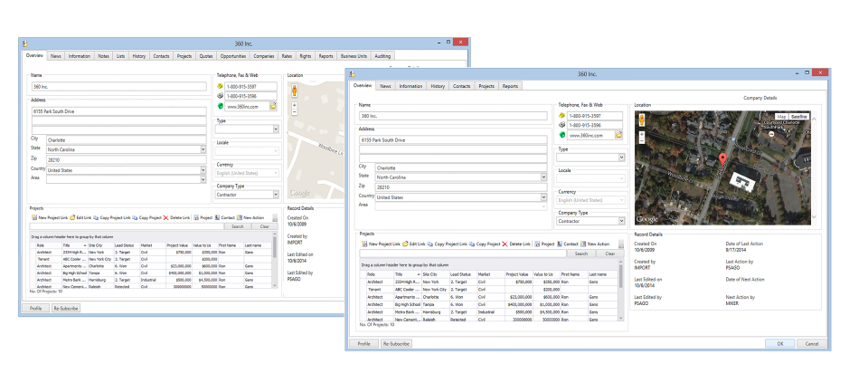Click Edit Link icon in front window

click(405, 244)
